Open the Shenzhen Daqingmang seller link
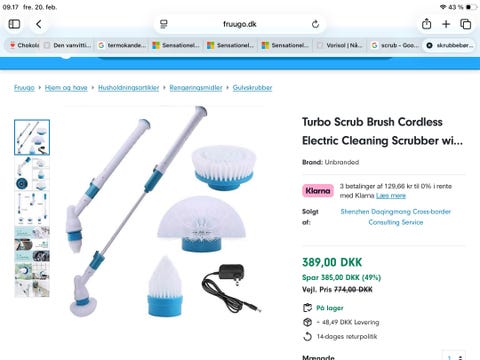 click(396, 217)
